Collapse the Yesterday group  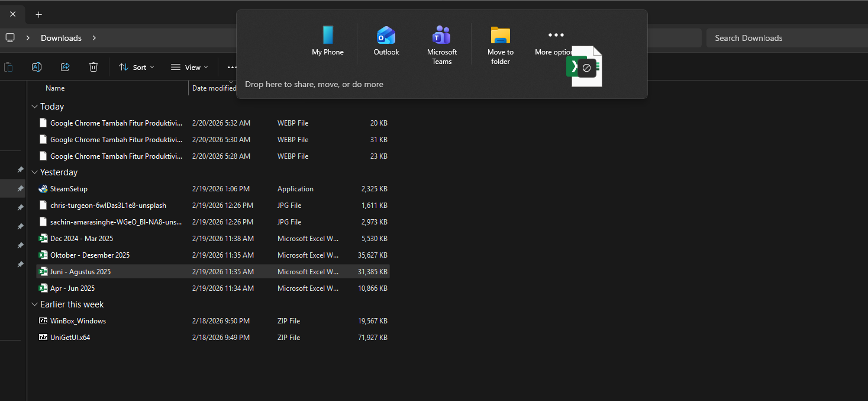click(x=34, y=172)
